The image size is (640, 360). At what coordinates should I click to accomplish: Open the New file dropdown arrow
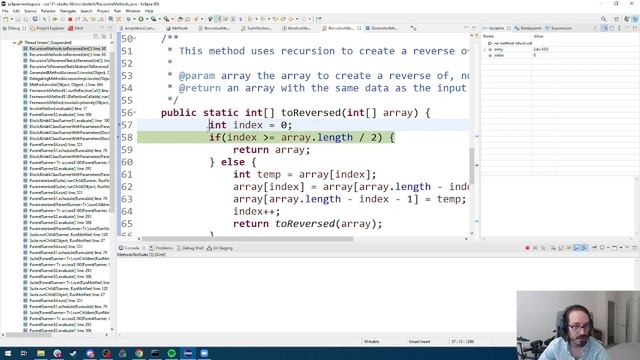pos(12,19)
